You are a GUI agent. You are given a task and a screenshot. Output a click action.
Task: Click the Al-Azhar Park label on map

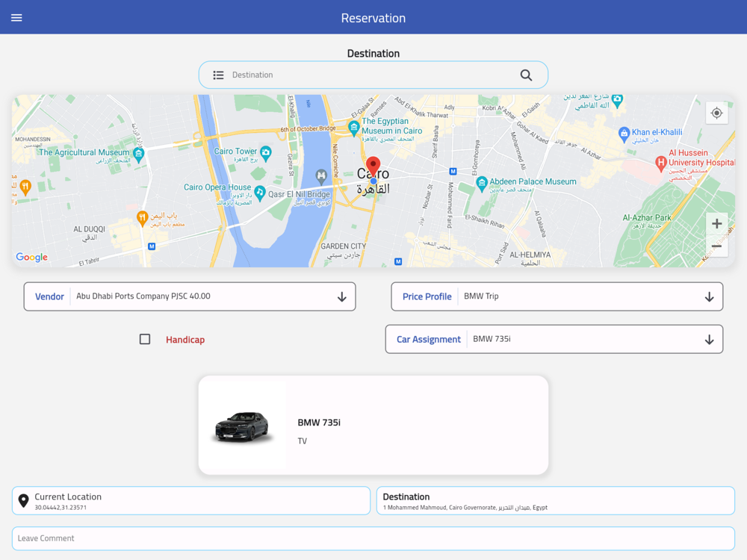(x=646, y=217)
